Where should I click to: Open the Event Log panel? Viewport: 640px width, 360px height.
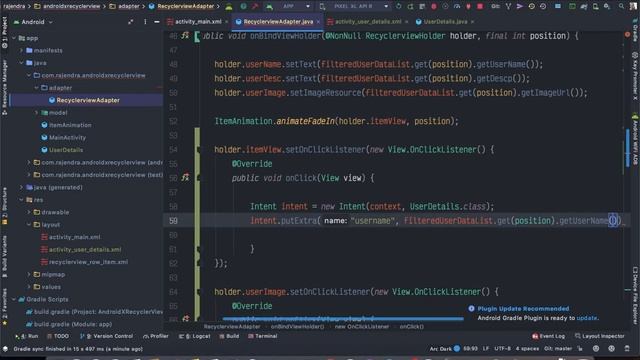coord(549,336)
